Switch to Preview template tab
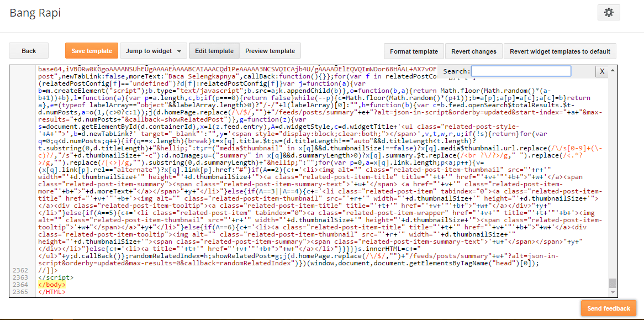Viewport: 644px width, 320px height. point(270,51)
